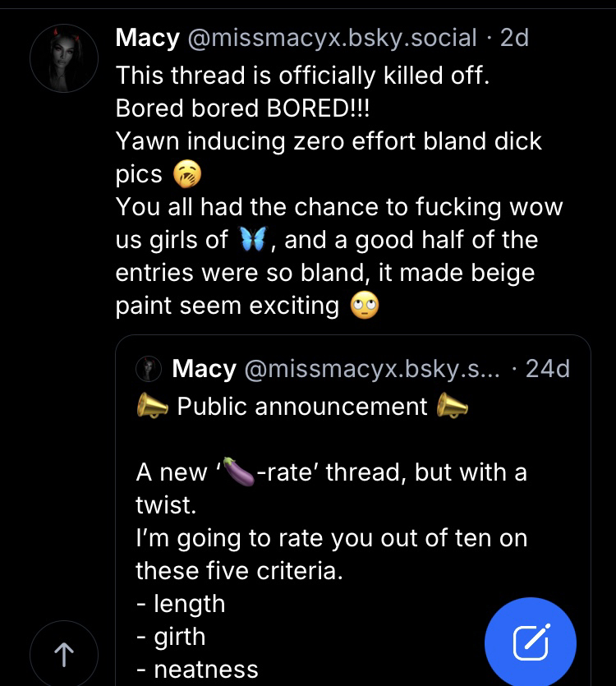Tap the megaphone emoji before 'Public announcement'

tap(152, 407)
